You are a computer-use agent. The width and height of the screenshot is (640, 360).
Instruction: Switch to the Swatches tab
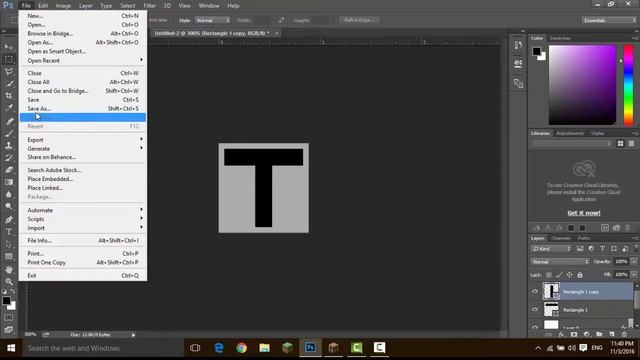pos(560,38)
